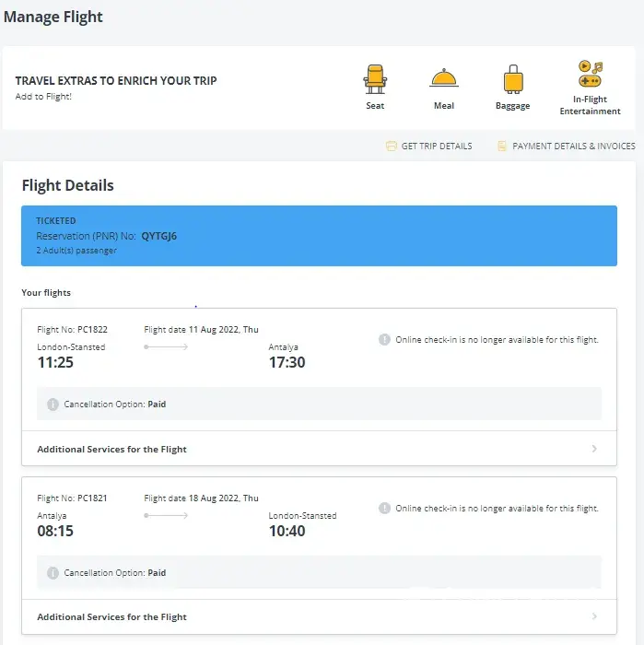Click the Baggage label text
This screenshot has width=644, height=645.
point(512,106)
